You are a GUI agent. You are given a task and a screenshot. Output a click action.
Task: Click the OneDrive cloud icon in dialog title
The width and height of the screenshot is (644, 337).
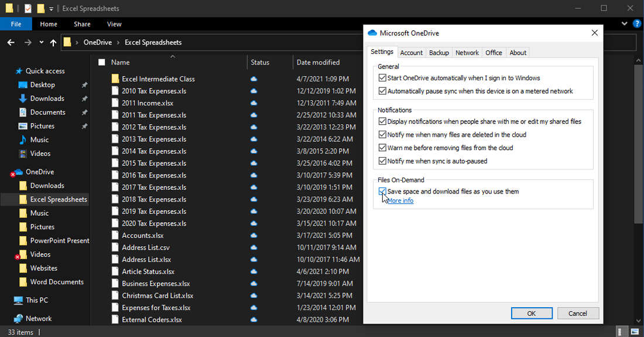coord(372,33)
